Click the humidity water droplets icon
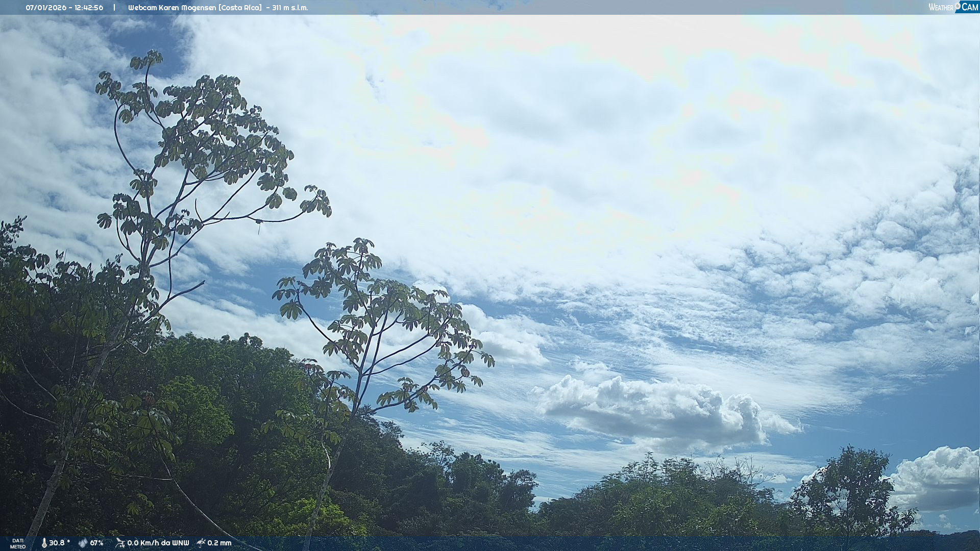The height and width of the screenshot is (551, 980). [x=83, y=543]
